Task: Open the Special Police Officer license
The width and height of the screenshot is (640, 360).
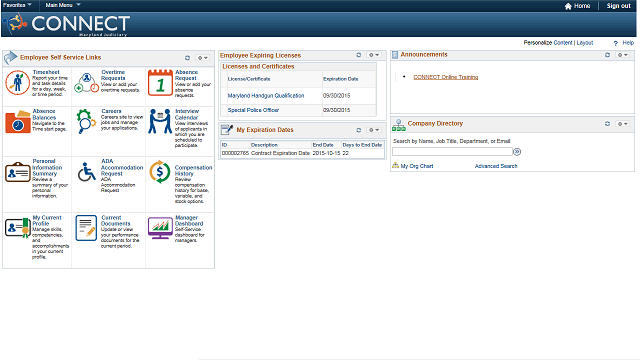Action: pos(253,110)
